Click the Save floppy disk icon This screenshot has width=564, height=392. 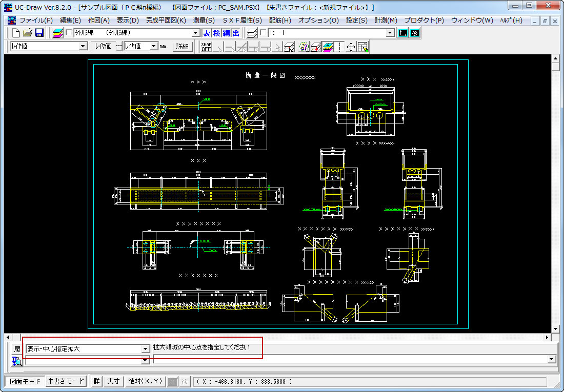click(x=39, y=33)
